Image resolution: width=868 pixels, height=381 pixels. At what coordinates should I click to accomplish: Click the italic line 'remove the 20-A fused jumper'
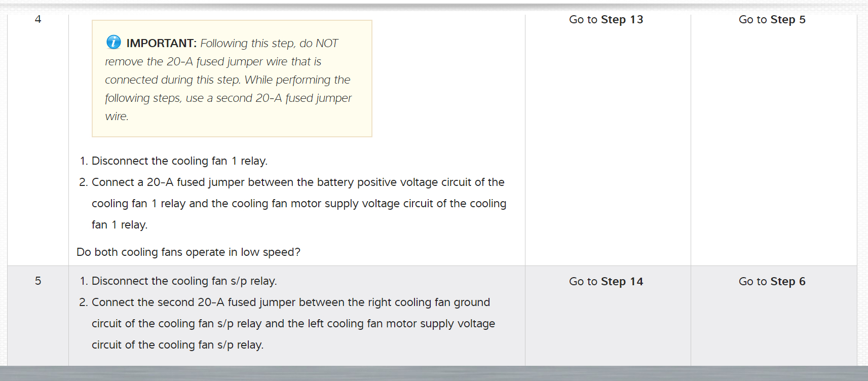[213, 62]
